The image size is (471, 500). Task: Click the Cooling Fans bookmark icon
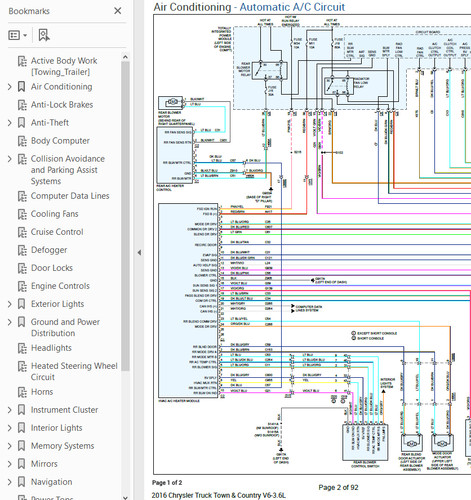22,214
